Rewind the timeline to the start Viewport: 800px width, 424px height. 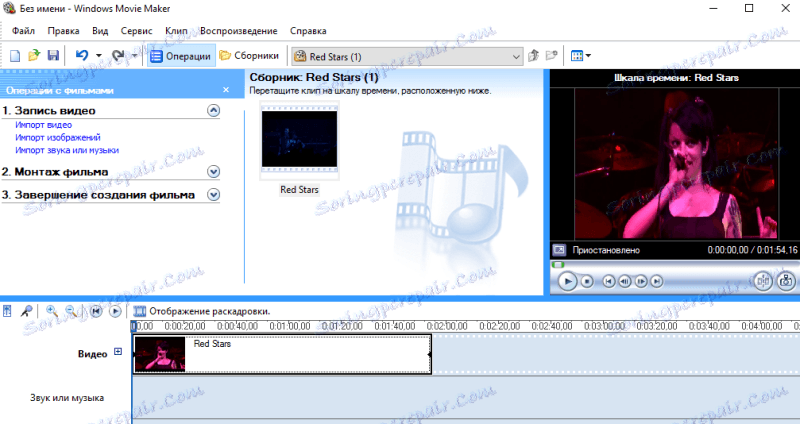96,311
